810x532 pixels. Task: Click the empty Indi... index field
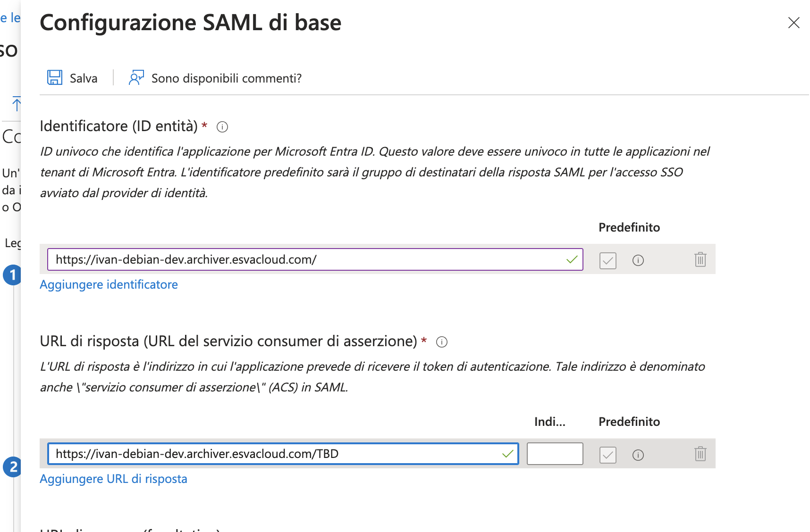pyautogui.click(x=555, y=454)
